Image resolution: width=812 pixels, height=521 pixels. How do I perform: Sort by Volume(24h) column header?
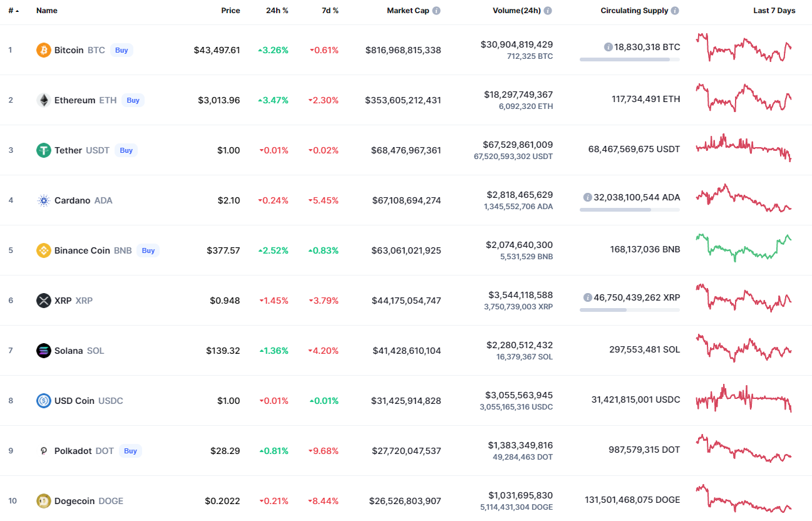coord(516,11)
